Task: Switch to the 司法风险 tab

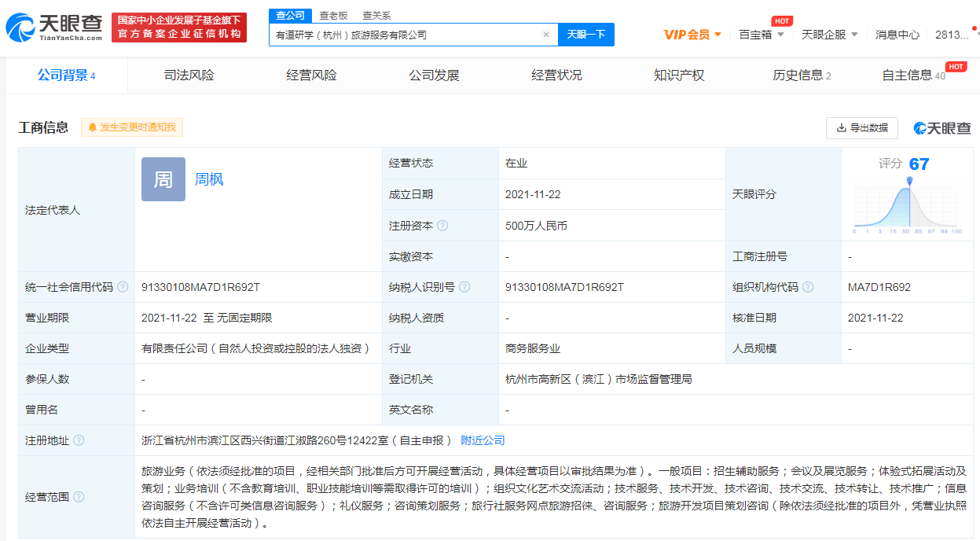Action: coord(189,75)
